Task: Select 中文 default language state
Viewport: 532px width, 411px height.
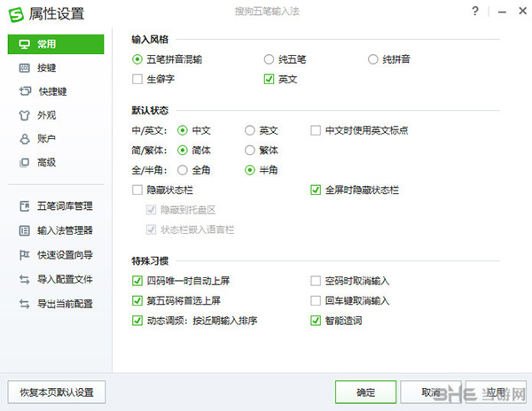Action: tap(183, 130)
